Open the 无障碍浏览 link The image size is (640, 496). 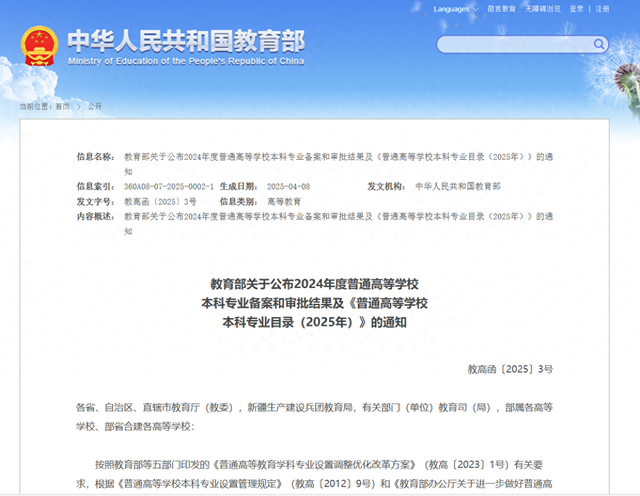click(x=542, y=9)
